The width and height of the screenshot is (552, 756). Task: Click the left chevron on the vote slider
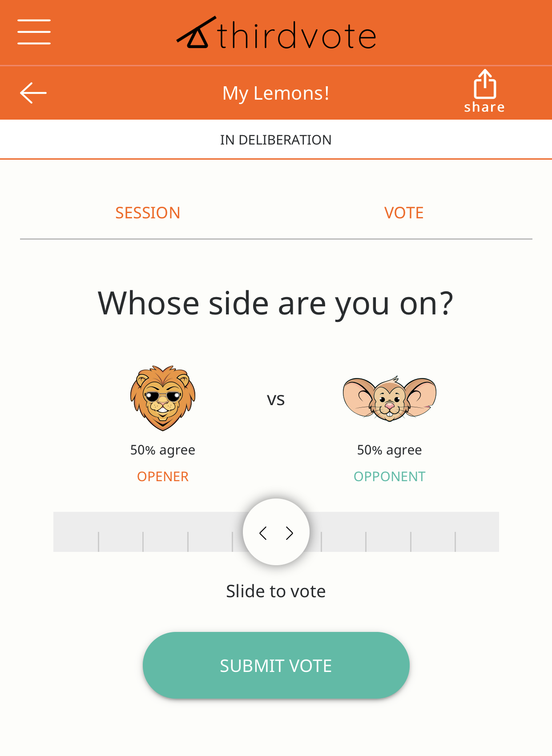point(263,532)
